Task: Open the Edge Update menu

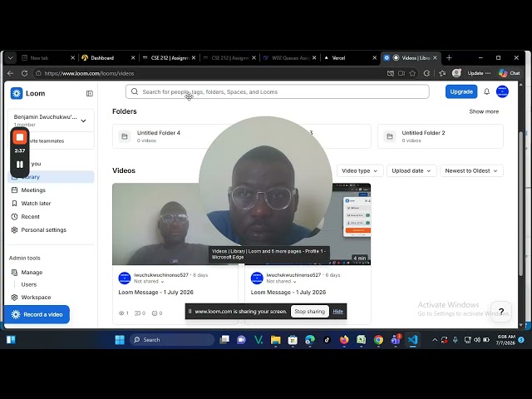Action: [x=479, y=73]
